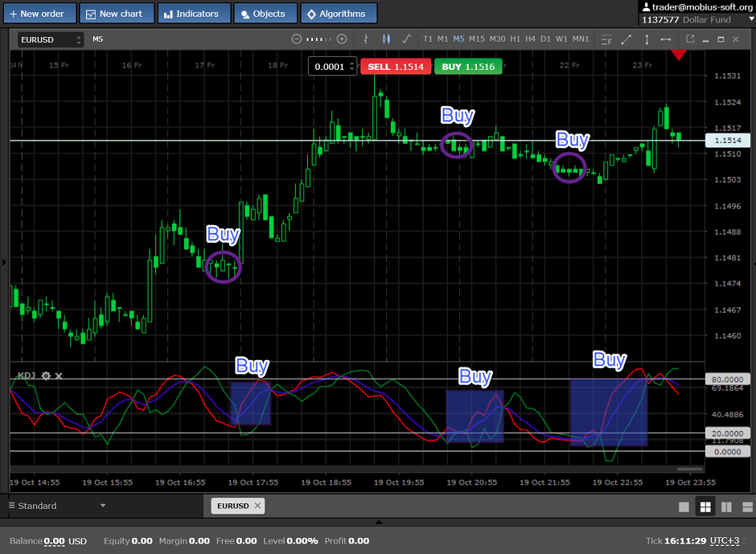The width and height of the screenshot is (756, 554).
Task: Switch to line chart type
Action: (x=406, y=39)
